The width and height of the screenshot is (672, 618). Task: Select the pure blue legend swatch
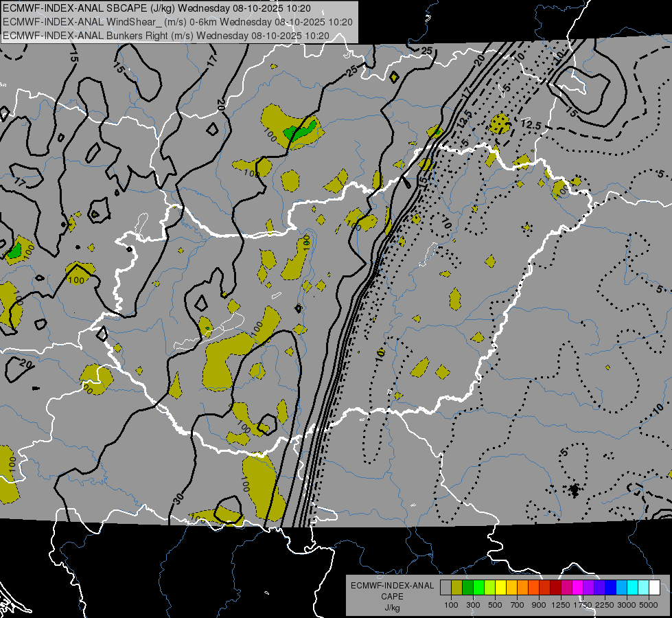coord(610,587)
